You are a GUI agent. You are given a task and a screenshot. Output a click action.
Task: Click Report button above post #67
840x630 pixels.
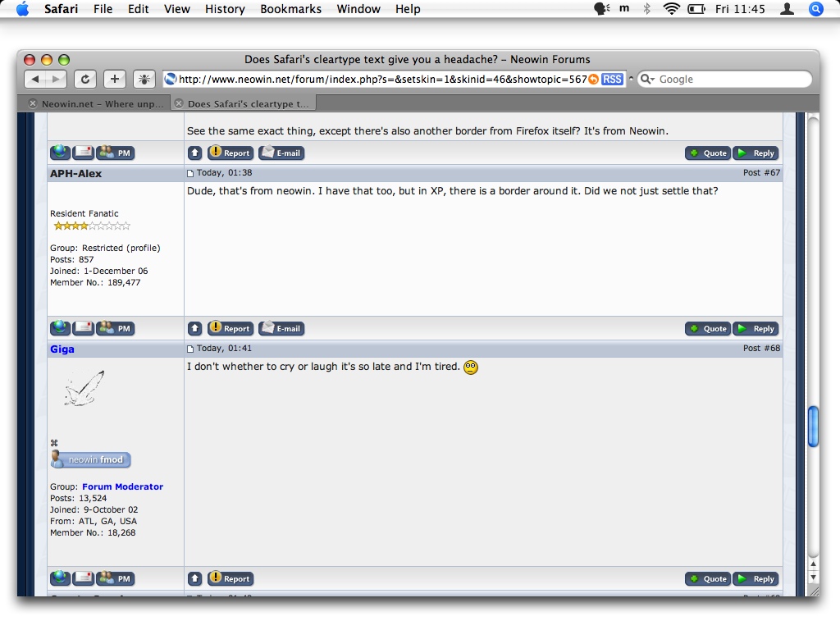[x=231, y=153]
